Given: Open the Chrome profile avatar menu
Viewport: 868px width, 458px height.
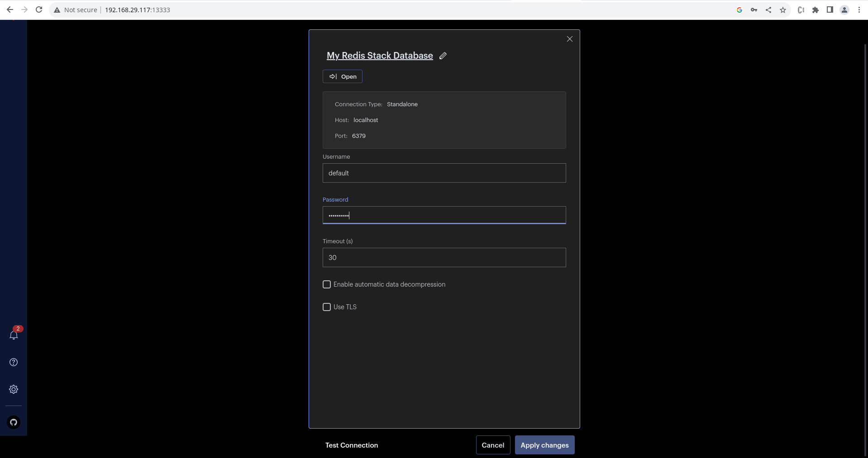Looking at the screenshot, I should pyautogui.click(x=844, y=9).
